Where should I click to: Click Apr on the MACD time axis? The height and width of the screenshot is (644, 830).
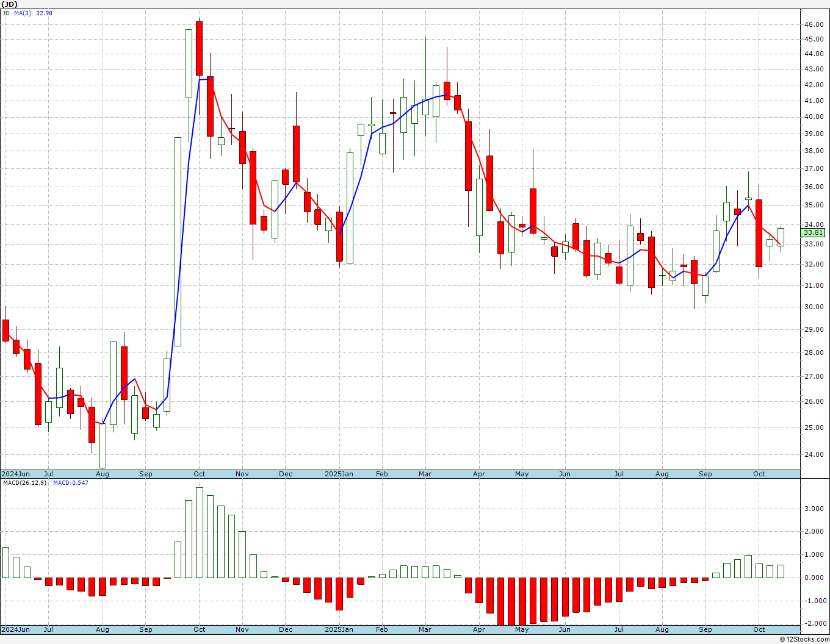(479, 629)
